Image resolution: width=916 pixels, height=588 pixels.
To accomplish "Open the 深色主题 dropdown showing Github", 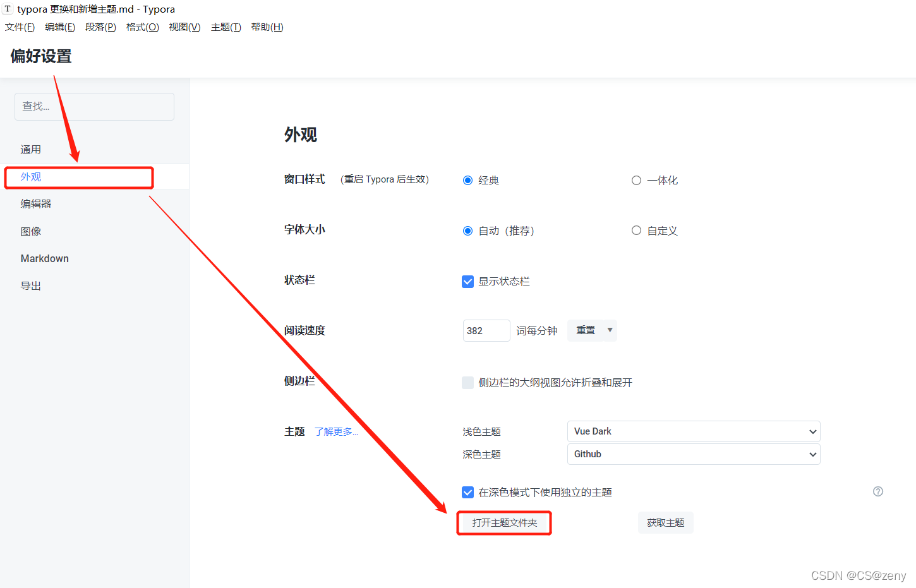I will point(693,454).
